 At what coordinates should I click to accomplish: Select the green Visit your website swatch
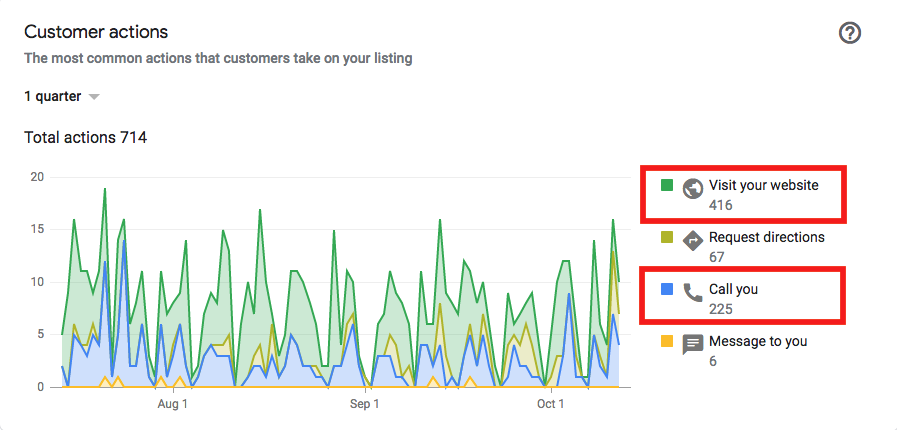click(666, 185)
